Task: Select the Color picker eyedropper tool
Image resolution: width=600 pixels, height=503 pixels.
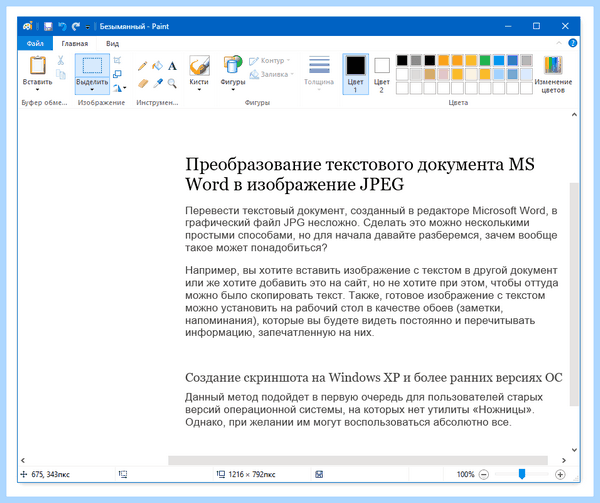Action: pos(158,83)
